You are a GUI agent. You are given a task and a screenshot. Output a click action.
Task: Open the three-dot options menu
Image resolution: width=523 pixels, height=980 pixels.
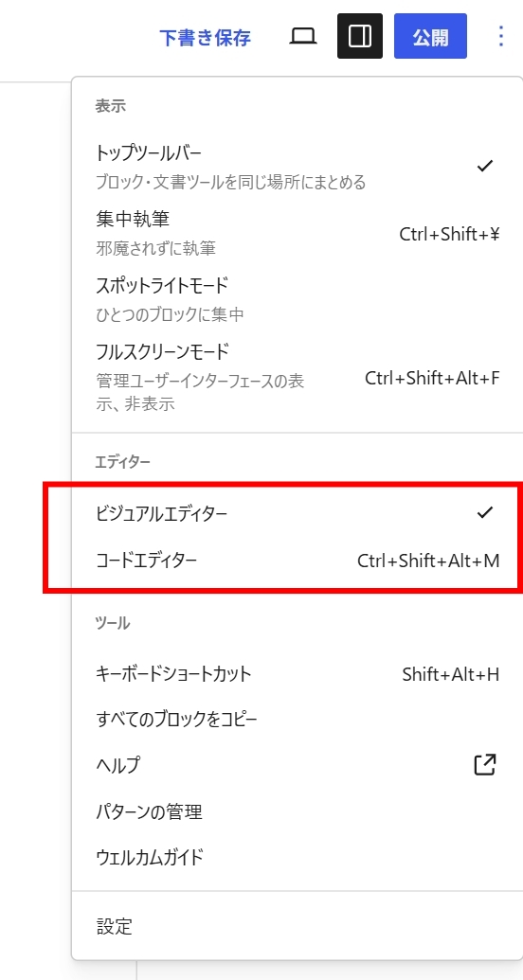(500, 36)
